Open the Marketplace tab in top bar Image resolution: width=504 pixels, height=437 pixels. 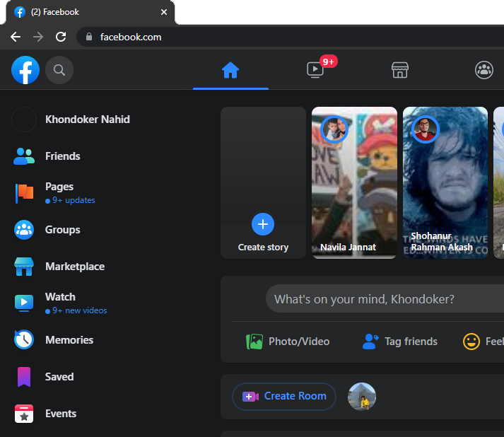(x=400, y=70)
